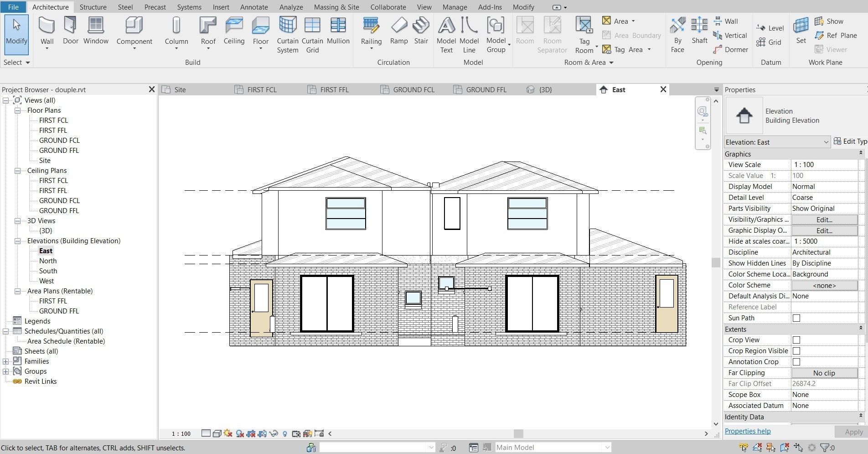
Task: Expand the Room & Area panel dropdown
Action: pos(589,62)
